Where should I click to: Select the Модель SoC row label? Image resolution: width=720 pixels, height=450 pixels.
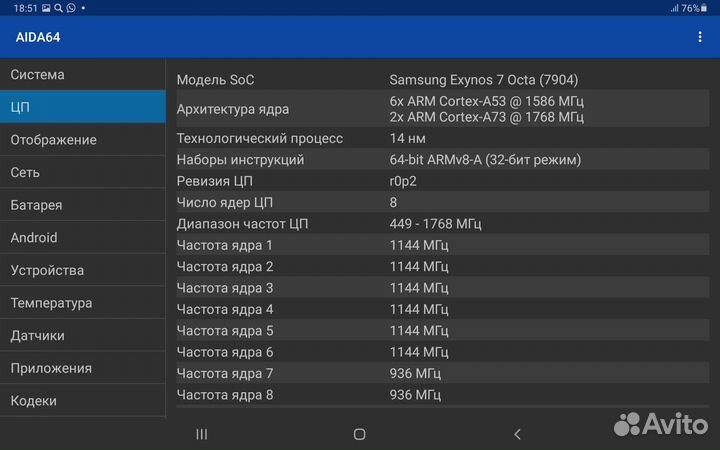[x=215, y=80]
